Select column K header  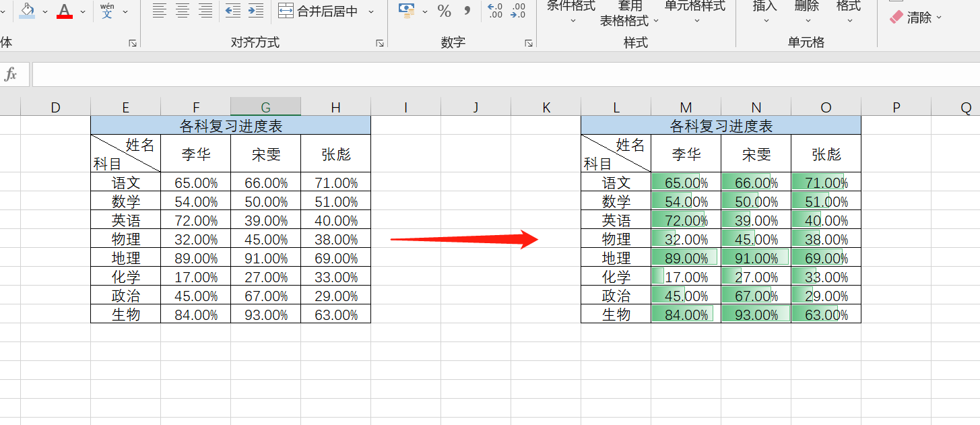tap(546, 107)
